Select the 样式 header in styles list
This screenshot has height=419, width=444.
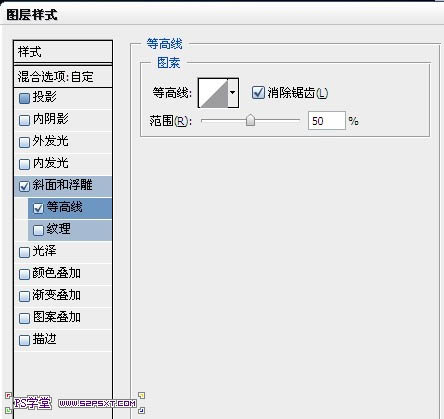[63, 52]
